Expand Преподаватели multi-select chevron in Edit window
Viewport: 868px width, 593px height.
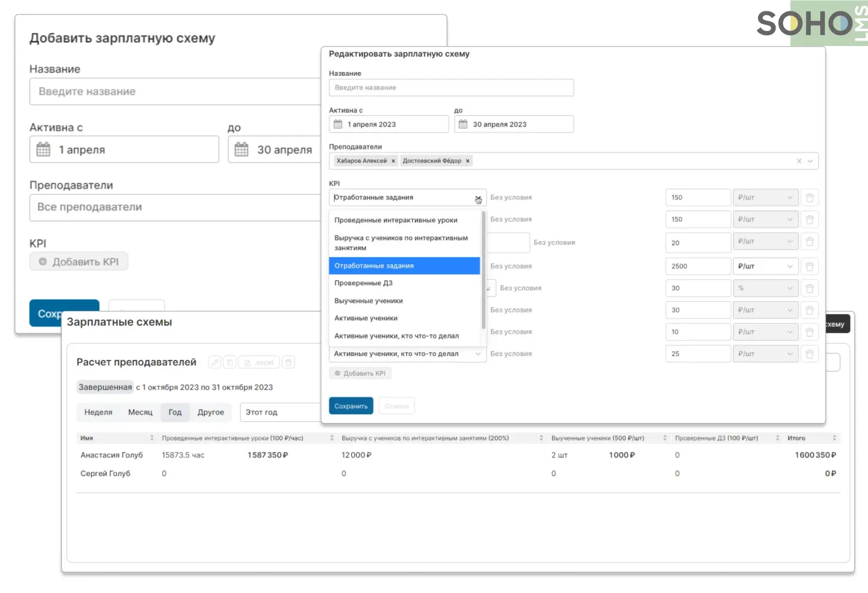pyautogui.click(x=810, y=161)
